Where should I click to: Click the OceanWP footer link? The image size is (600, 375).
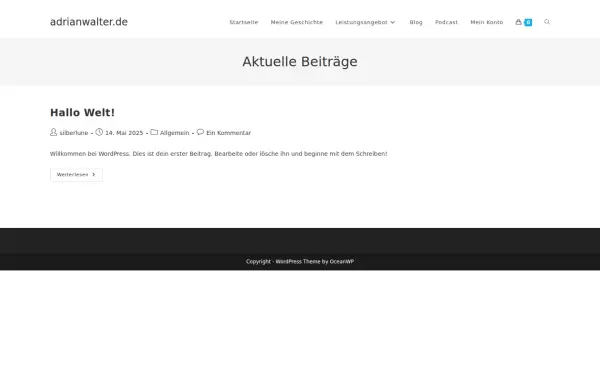click(342, 261)
